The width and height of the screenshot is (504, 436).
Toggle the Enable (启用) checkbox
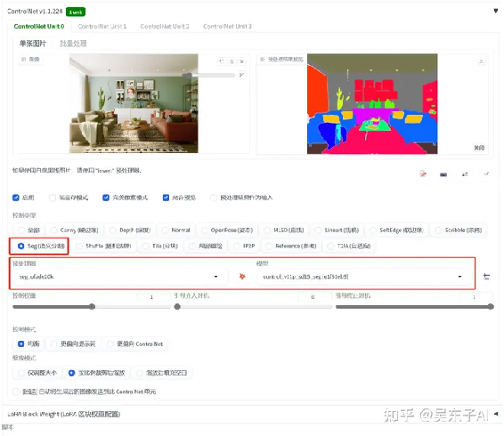16,198
